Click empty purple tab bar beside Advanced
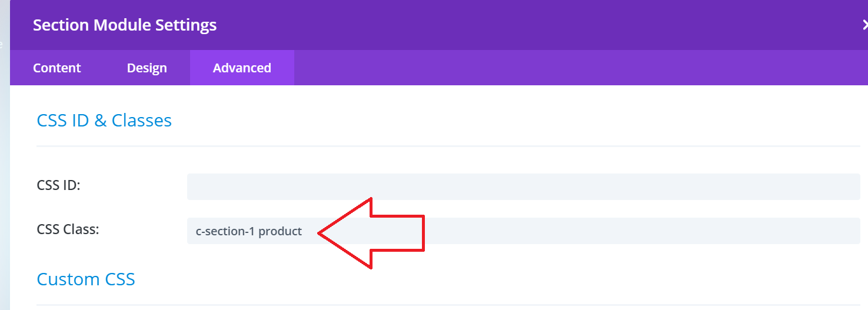Image resolution: width=868 pixels, height=310 pixels. point(581,68)
